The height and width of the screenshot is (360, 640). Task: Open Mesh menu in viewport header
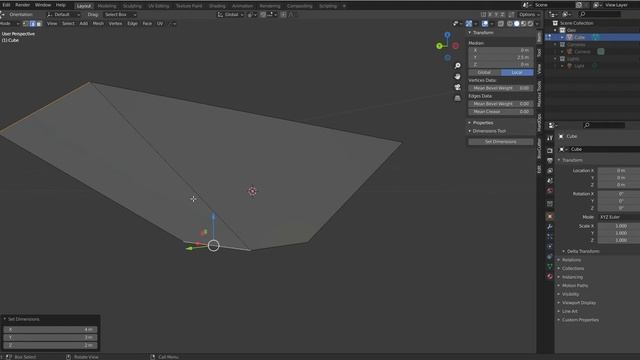tap(98, 24)
